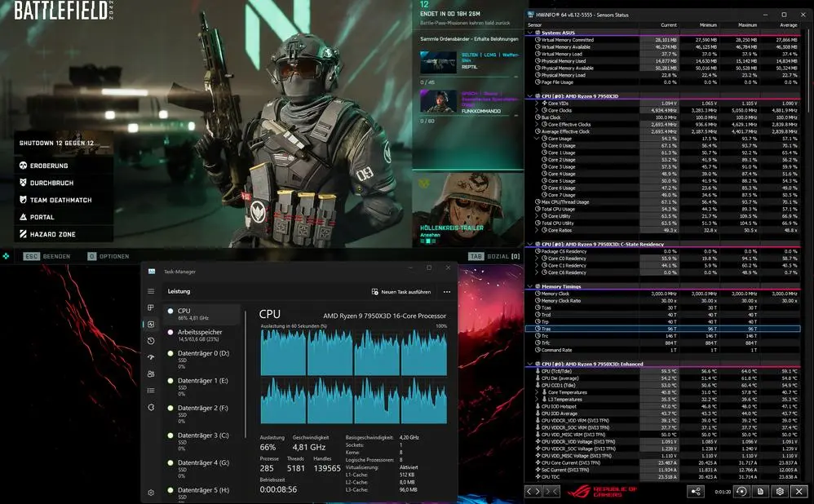Reset HWiNFO sensor timer clock button

[741, 491]
